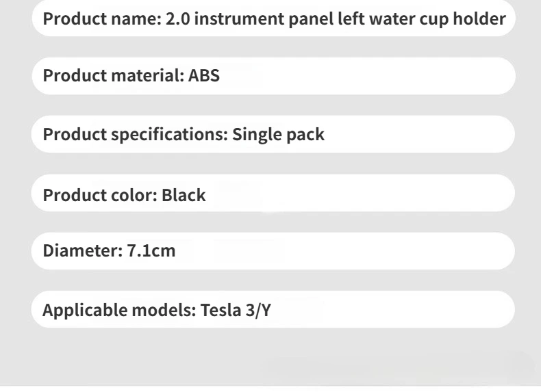Click the 'Product specifications:' label
Viewport: 541px width, 392px height.
point(136,135)
